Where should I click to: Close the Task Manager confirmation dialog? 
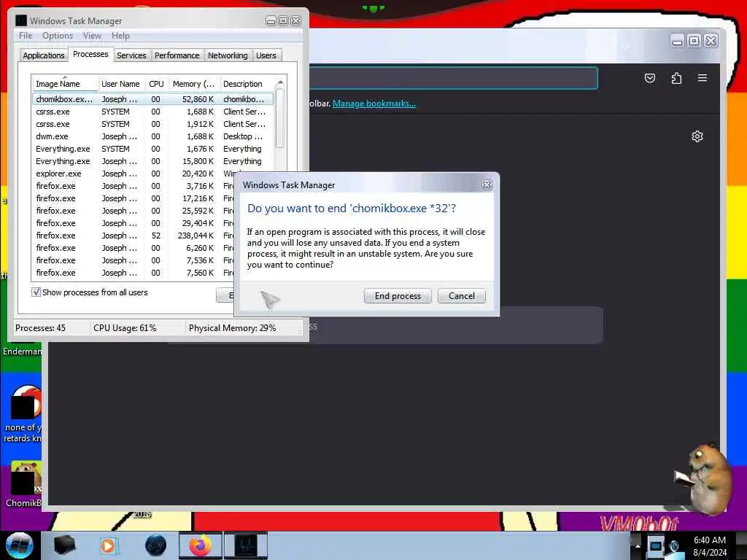(487, 184)
